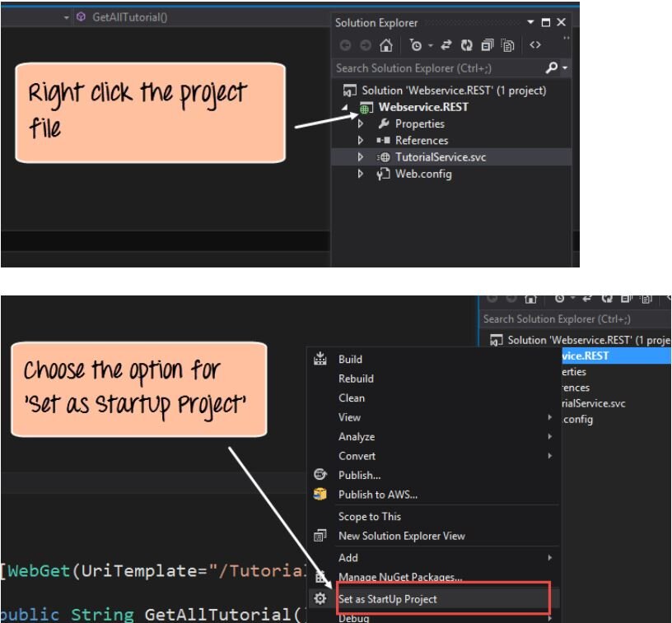The image size is (672, 623).
Task: Select Web.config in the tree
Action: coord(423,174)
